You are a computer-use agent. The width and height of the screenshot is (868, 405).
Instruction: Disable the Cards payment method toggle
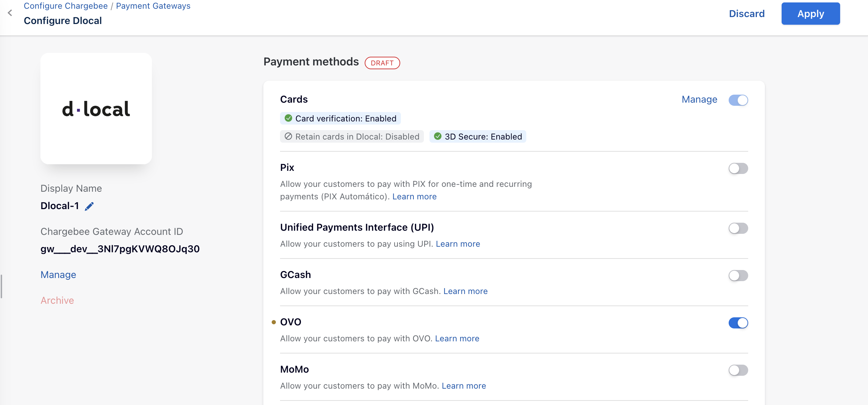point(738,100)
